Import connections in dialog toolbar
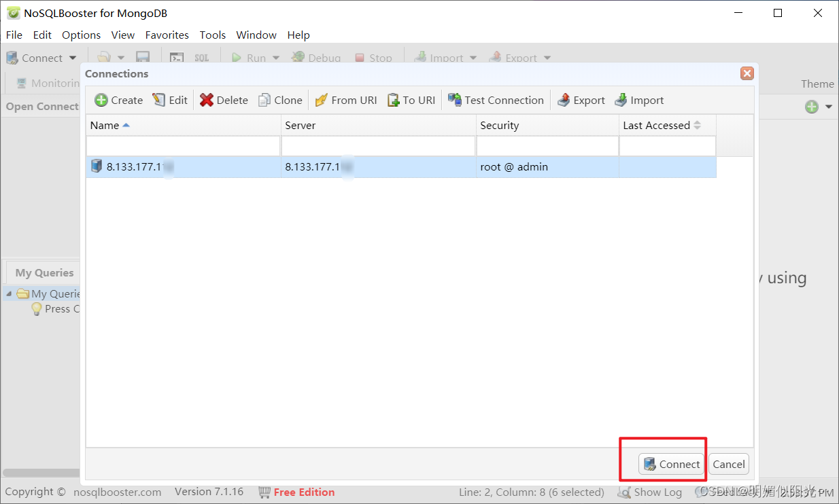 pos(639,100)
